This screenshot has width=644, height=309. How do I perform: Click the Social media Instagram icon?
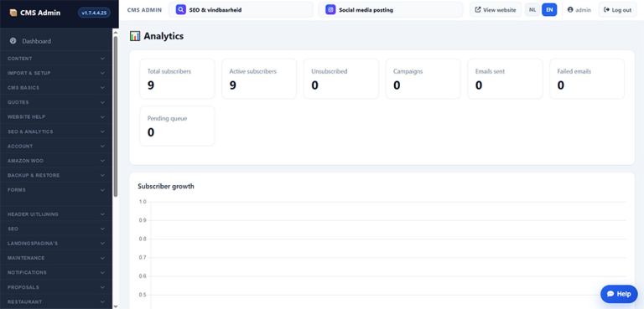tap(330, 10)
